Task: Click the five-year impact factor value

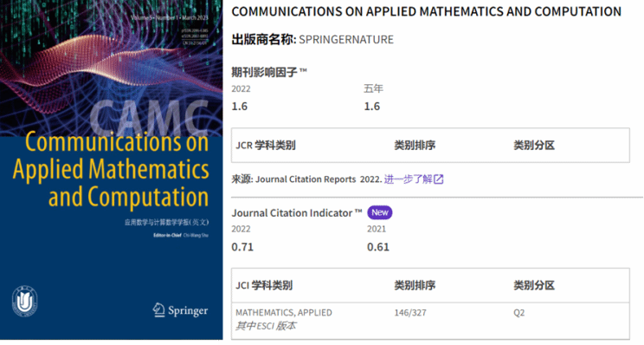Action: coord(371,107)
